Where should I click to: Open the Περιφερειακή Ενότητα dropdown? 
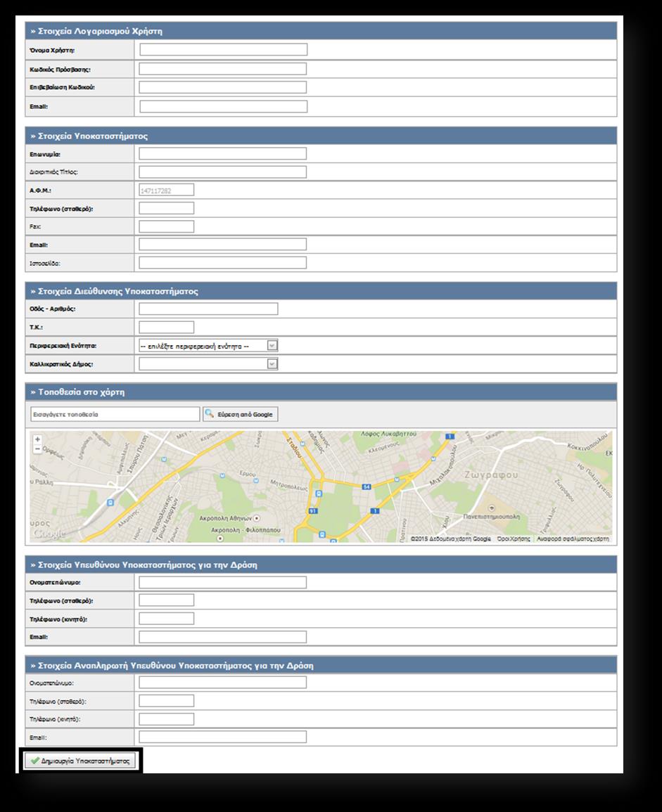click(208, 346)
